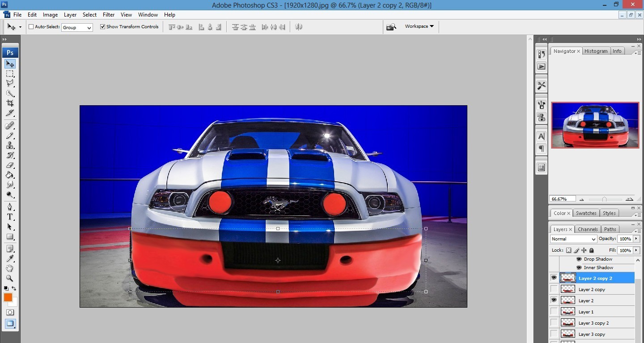
Task: Select the Crop tool
Action: pos(10,103)
